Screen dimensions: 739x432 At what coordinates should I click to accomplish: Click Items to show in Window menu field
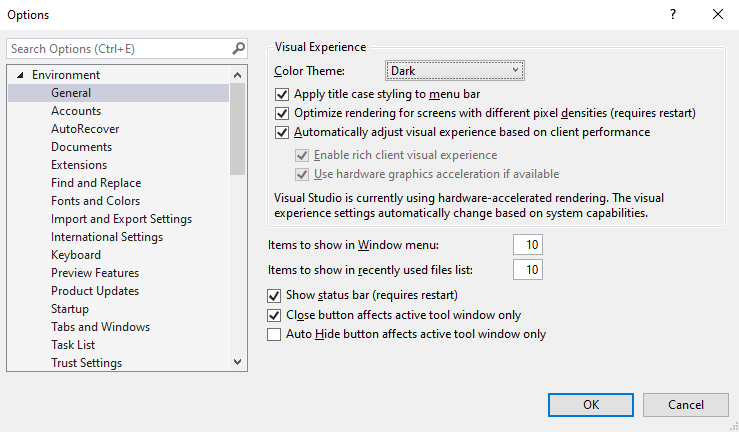(527, 245)
